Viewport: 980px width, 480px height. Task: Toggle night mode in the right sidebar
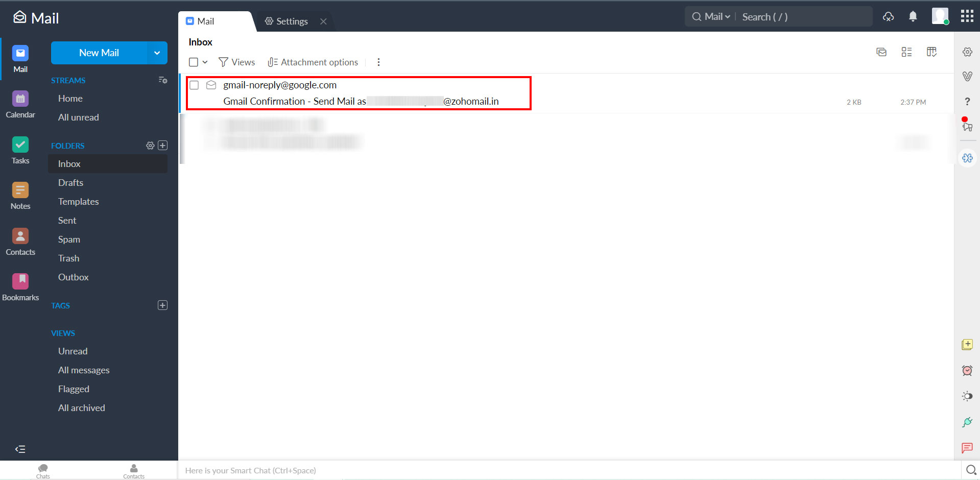tap(967, 396)
